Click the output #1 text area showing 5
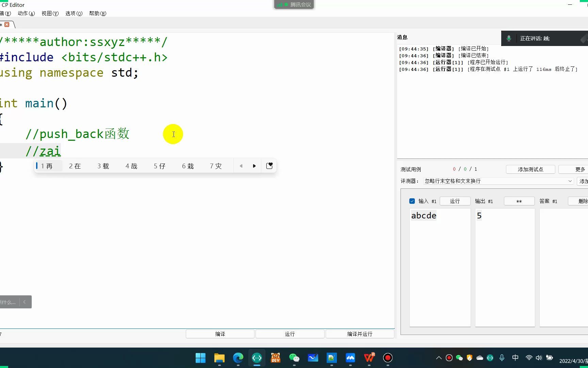The height and width of the screenshot is (368, 588). (x=505, y=267)
